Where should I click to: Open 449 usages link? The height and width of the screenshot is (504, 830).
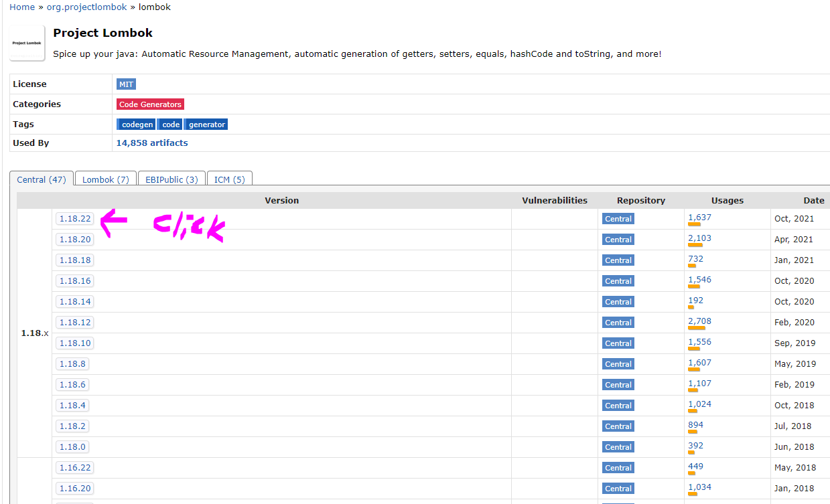point(695,467)
